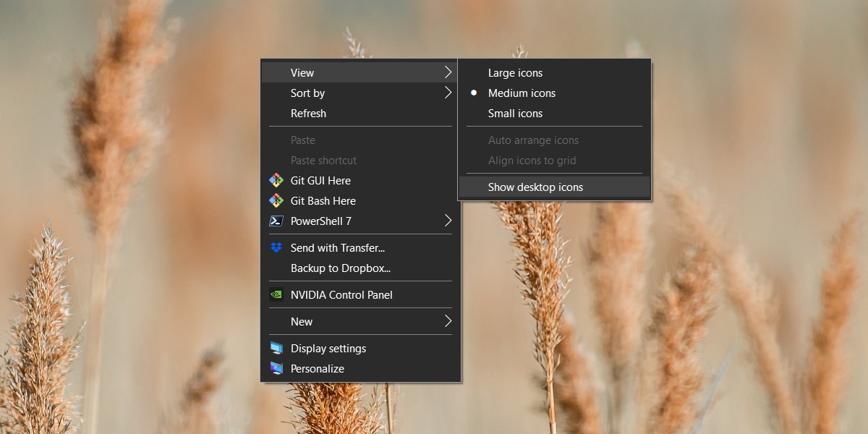
Task: Expand the View submenu arrow
Action: pos(448,73)
